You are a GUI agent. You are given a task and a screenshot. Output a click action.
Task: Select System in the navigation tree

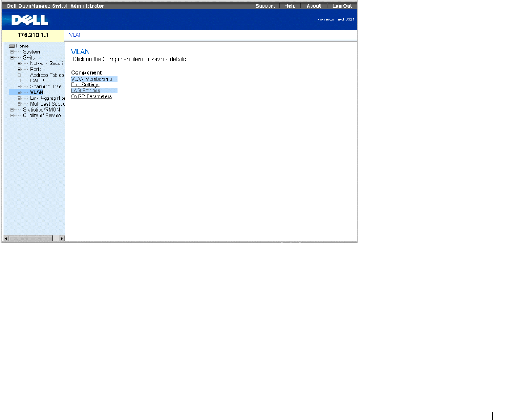pyautogui.click(x=31, y=52)
